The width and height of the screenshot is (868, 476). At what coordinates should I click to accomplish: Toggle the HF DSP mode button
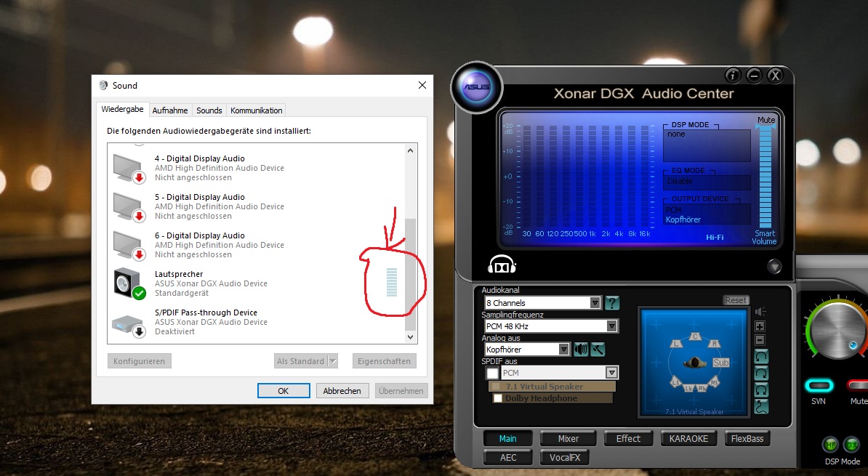pos(829,445)
